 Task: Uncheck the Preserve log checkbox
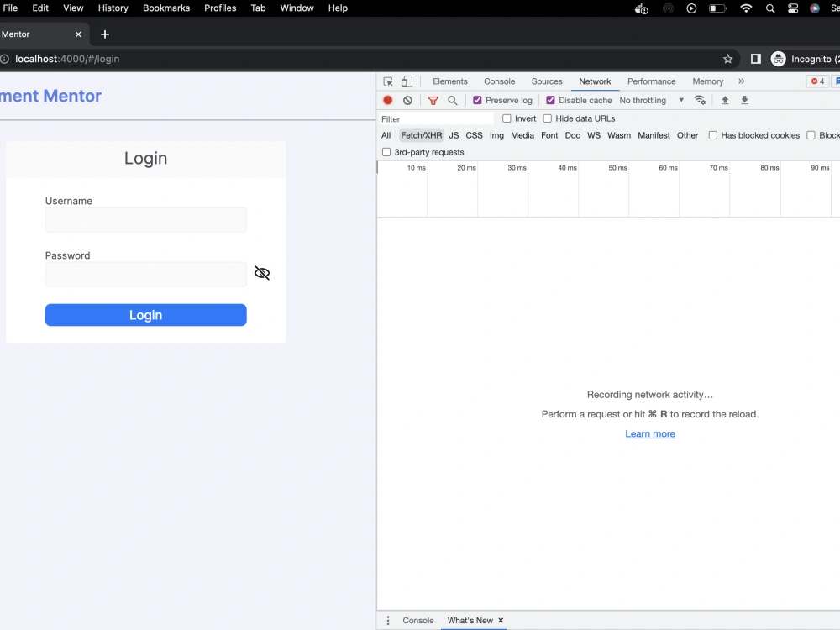tap(477, 100)
